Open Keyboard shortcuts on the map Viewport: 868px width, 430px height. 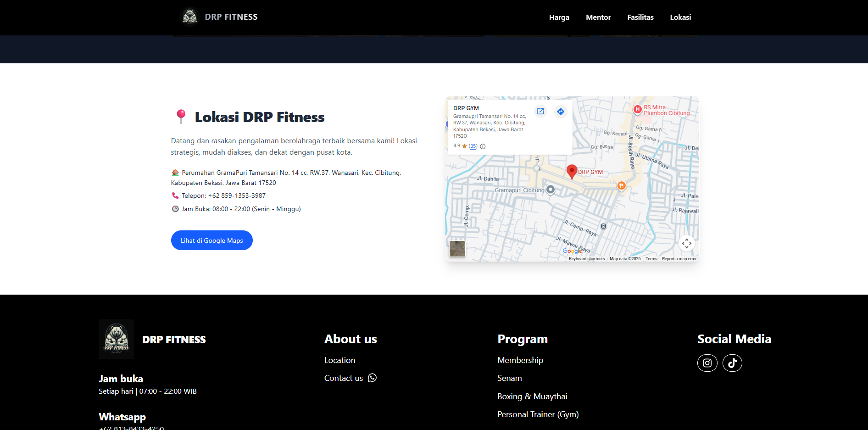pyautogui.click(x=587, y=259)
